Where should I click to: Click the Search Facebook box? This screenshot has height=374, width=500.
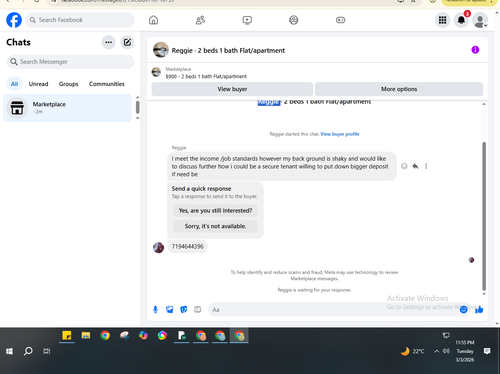pyautogui.click(x=80, y=20)
